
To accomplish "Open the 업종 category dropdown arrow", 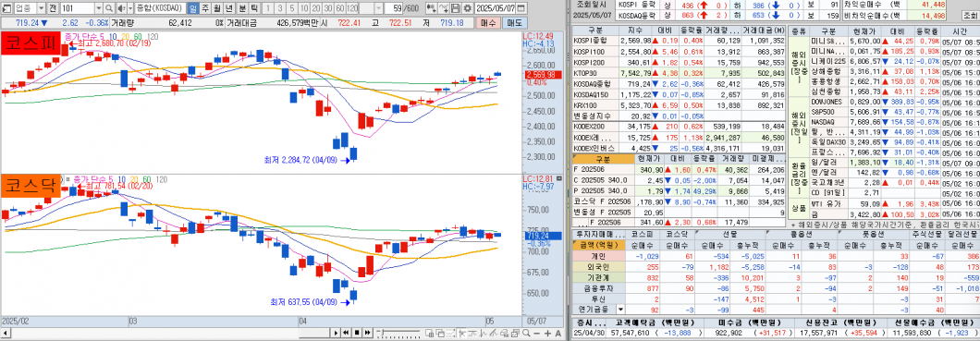I will point(42,8).
